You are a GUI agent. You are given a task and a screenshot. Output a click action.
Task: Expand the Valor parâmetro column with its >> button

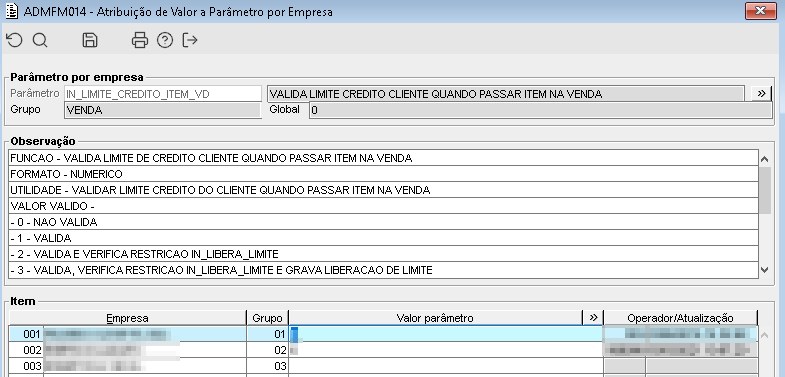tap(593, 317)
